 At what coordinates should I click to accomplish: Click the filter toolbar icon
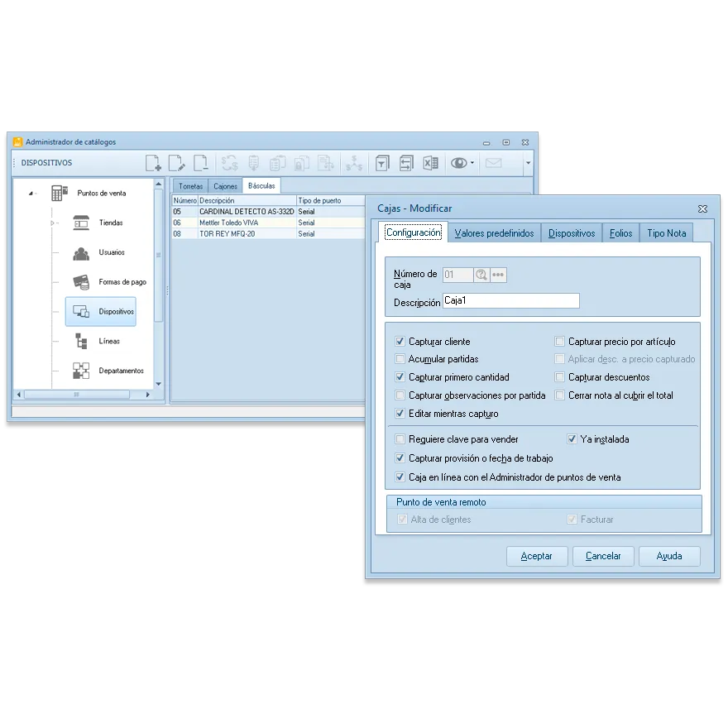click(x=381, y=163)
